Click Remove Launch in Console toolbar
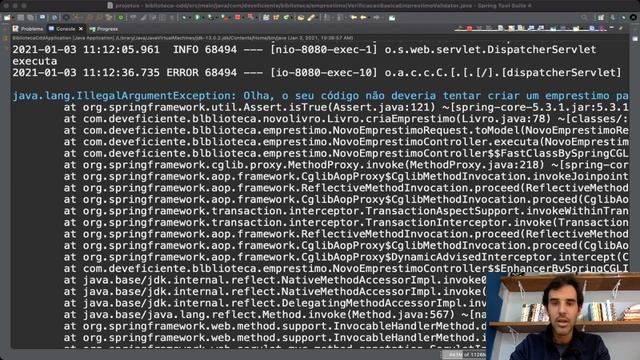Viewport: 640px width, 360px height. click(479, 29)
